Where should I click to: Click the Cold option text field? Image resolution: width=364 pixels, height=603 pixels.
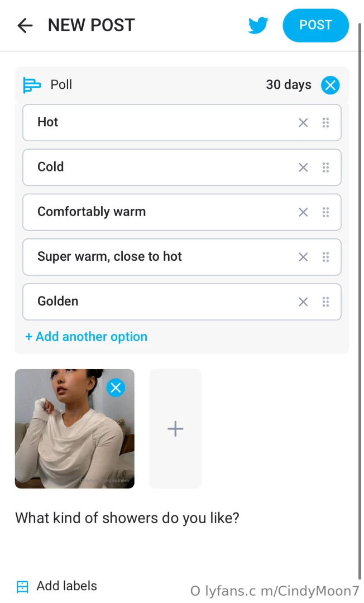[x=156, y=167]
